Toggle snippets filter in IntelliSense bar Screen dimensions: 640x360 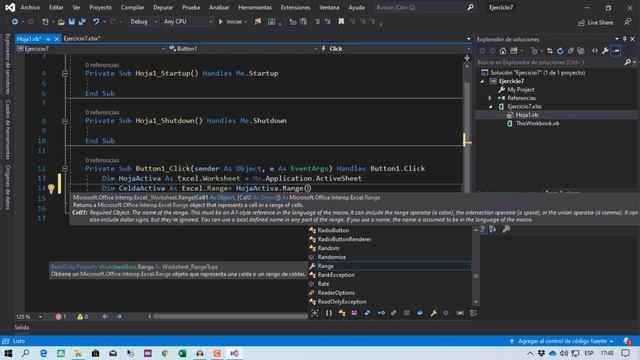coord(473,313)
